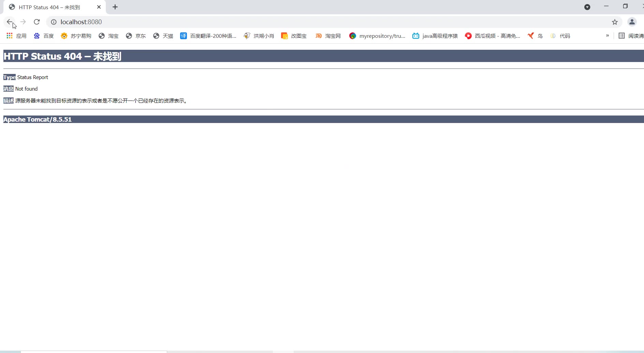Open the 代码 bookmark
The image size is (644, 353).
[560, 36]
